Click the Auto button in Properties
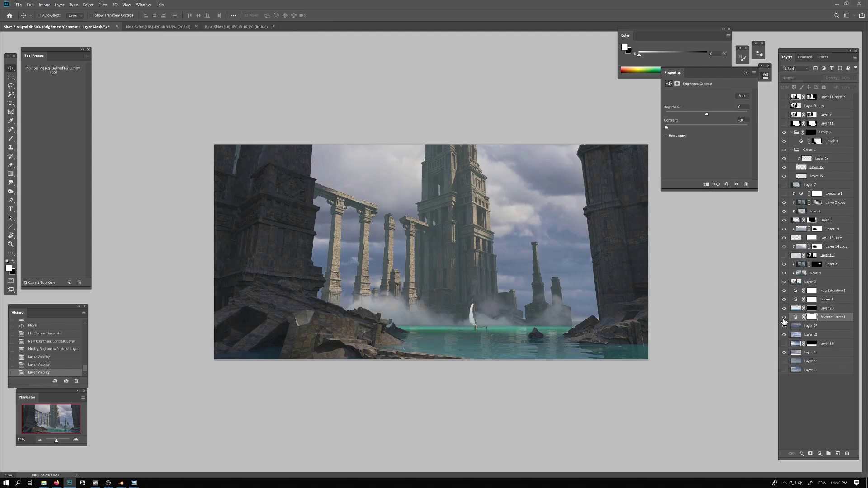The width and height of the screenshot is (868, 488). 742,96
